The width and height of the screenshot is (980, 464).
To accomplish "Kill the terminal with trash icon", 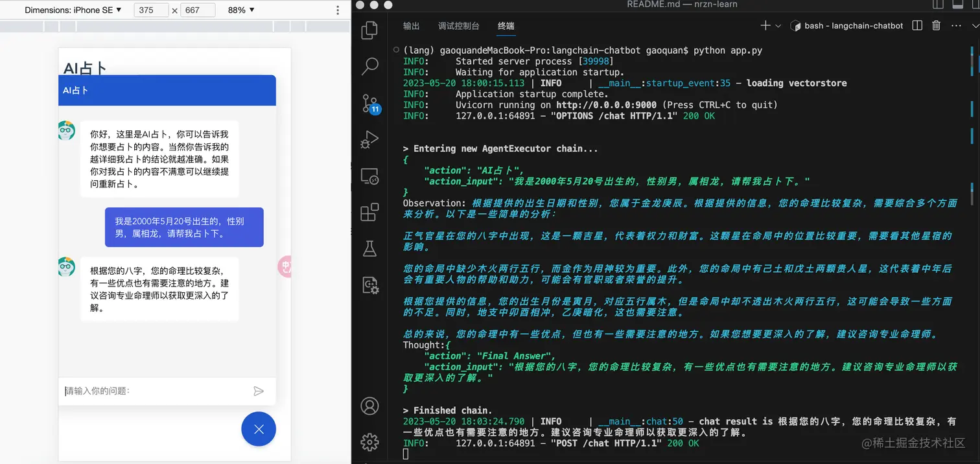I will [x=936, y=25].
